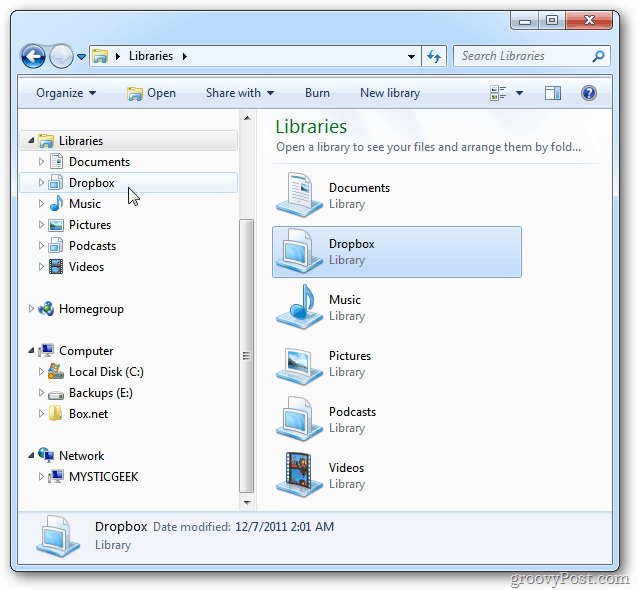Click the search magnifier icon
Viewport: 638px width, 590px height.
599,56
